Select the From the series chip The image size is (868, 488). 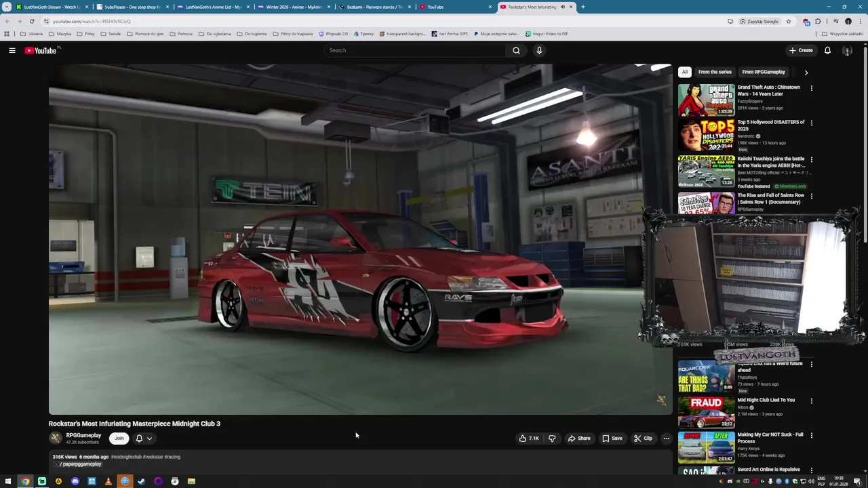tap(715, 72)
